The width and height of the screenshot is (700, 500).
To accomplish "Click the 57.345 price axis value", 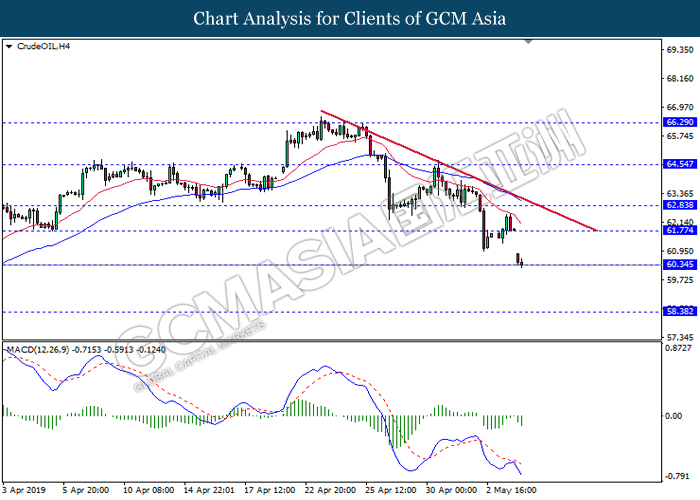I will click(x=680, y=338).
